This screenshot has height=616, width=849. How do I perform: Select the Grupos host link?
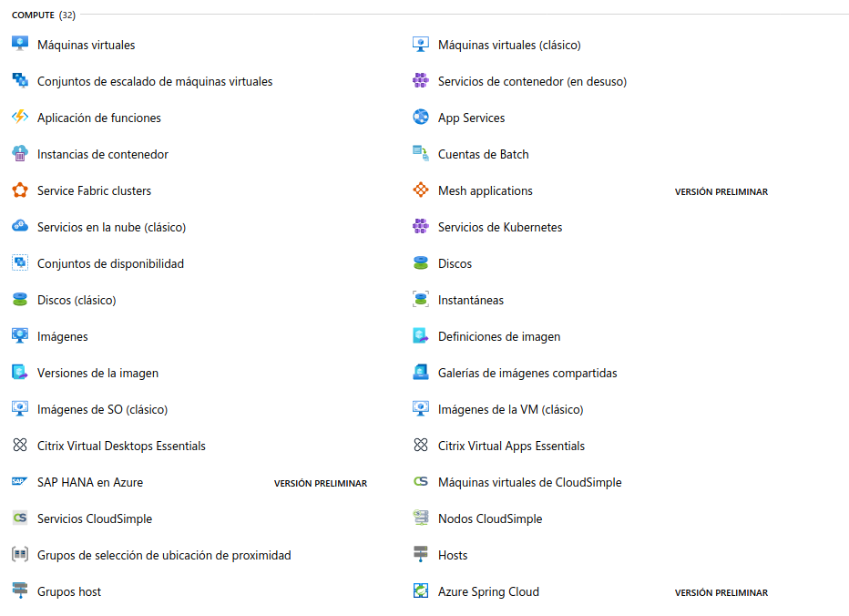coord(69,591)
